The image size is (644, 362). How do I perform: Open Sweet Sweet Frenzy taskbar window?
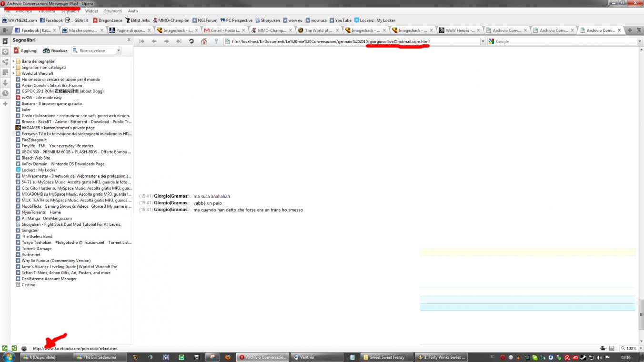(387, 357)
